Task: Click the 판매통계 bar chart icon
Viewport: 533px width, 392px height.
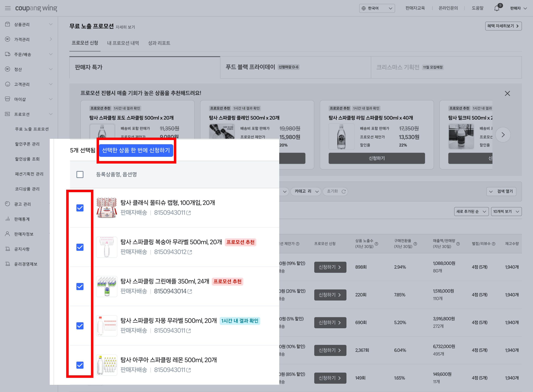Action: (x=8, y=219)
